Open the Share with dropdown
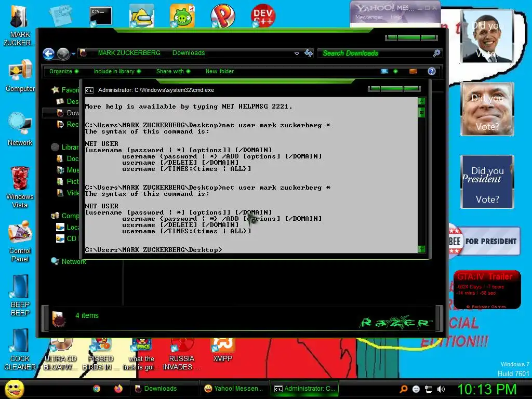Viewport: 532px width, 399px height. 173,71
